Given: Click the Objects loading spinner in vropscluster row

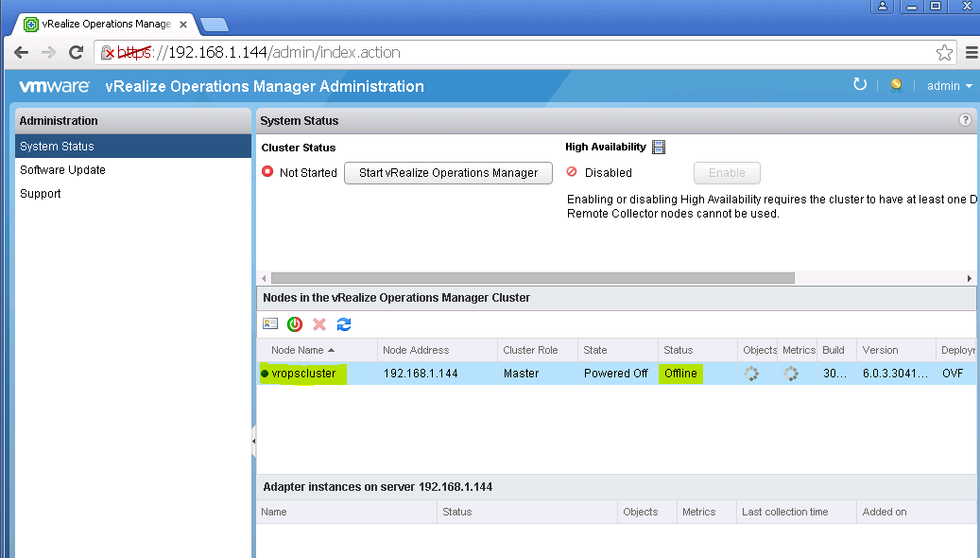Looking at the screenshot, I should pos(751,374).
